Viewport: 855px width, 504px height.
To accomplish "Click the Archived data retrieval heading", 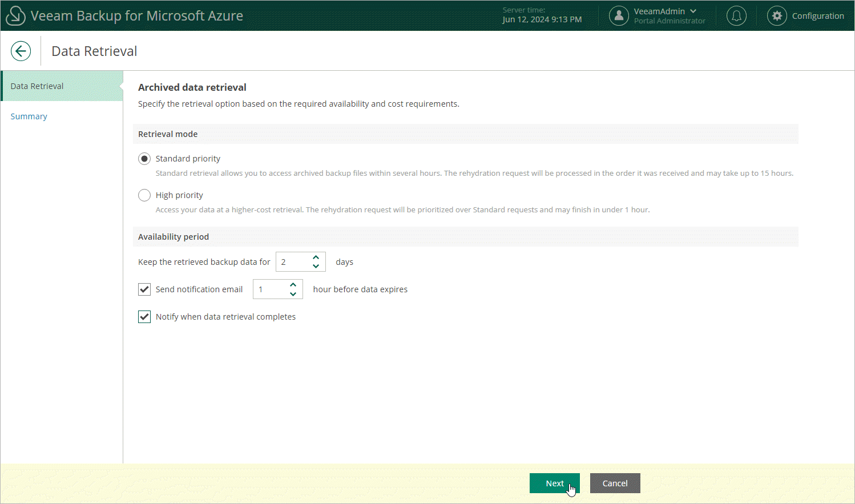I will [192, 87].
